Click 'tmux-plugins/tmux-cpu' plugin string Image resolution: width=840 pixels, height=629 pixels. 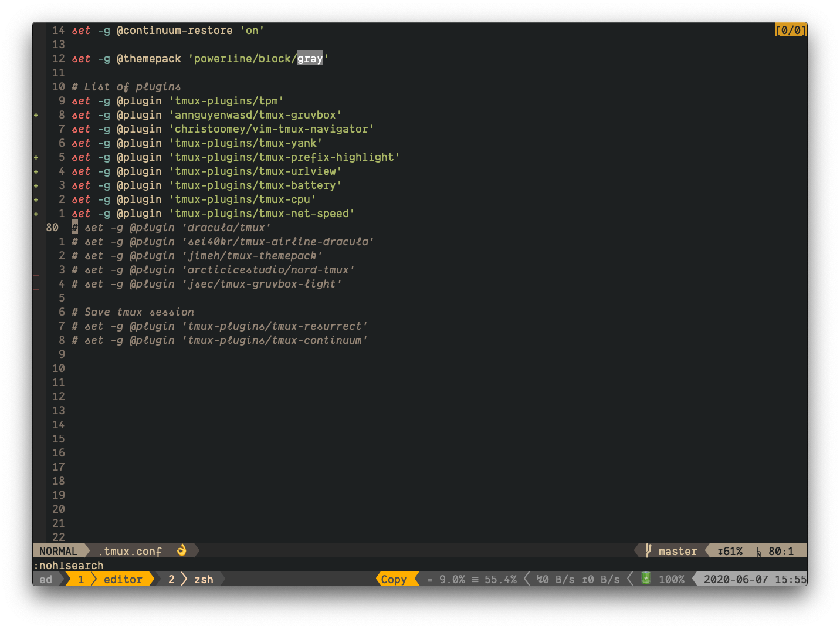click(242, 199)
